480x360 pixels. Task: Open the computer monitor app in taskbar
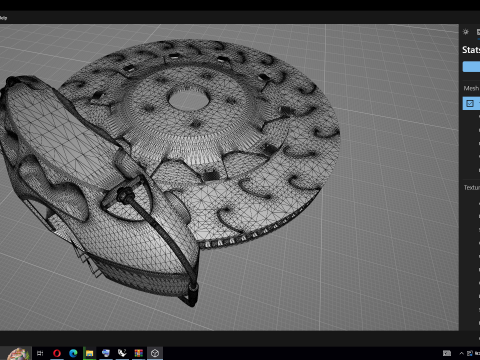click(106, 353)
